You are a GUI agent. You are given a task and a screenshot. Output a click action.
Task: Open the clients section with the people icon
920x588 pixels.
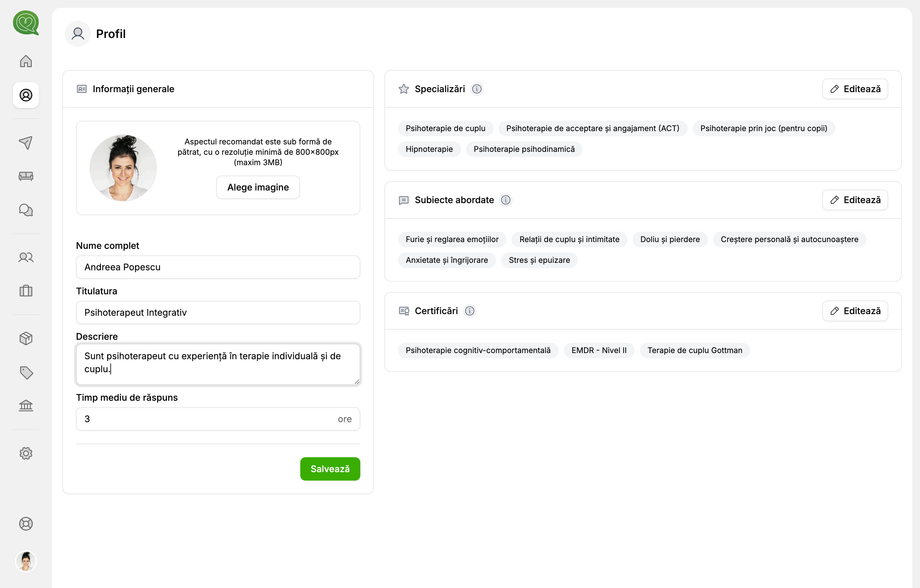(26, 257)
